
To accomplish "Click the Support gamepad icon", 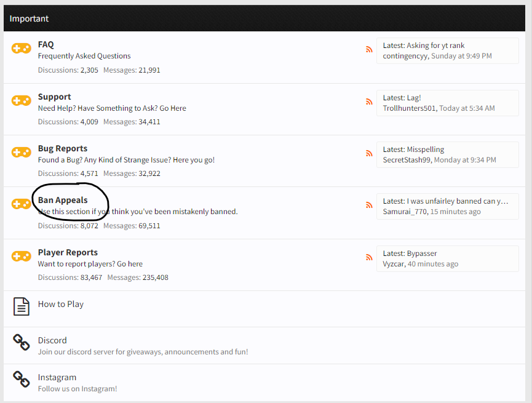I will point(22,100).
